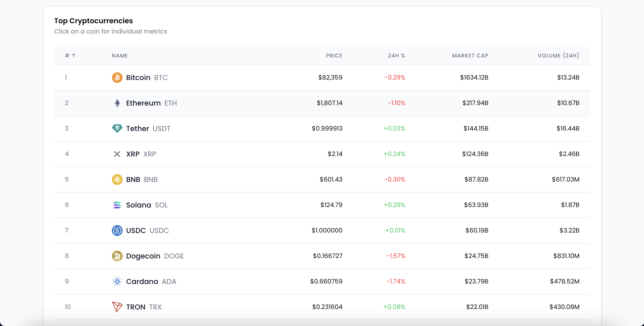This screenshot has height=326, width=644.
Task: Open Dogecoin coin metrics
Action: click(143, 256)
